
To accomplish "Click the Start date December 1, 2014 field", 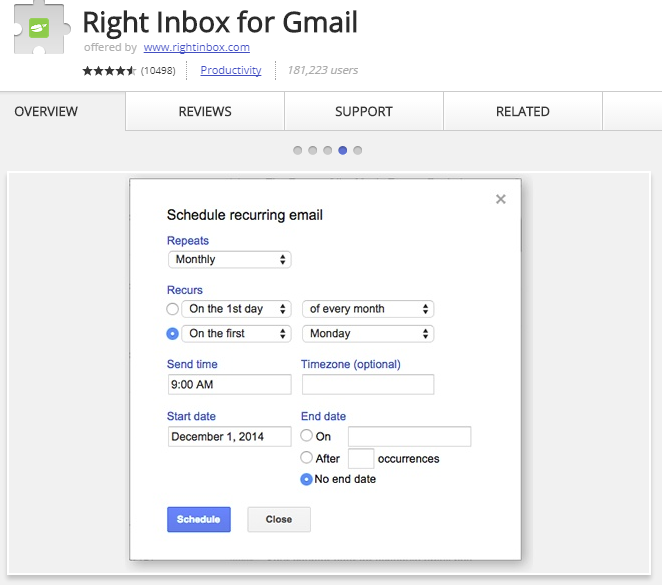I will coord(230,436).
